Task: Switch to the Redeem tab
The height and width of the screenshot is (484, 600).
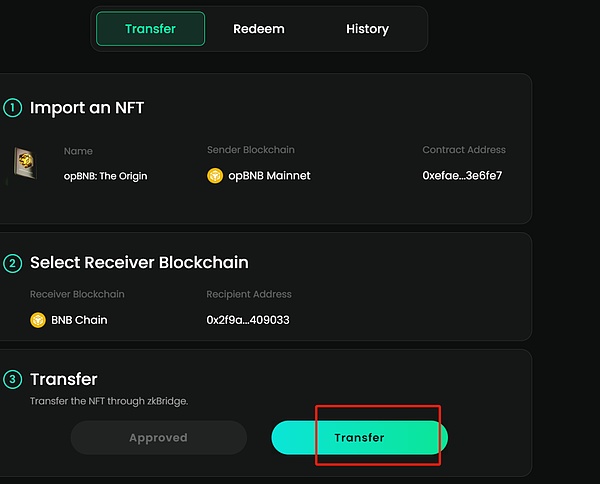Action: (x=259, y=29)
